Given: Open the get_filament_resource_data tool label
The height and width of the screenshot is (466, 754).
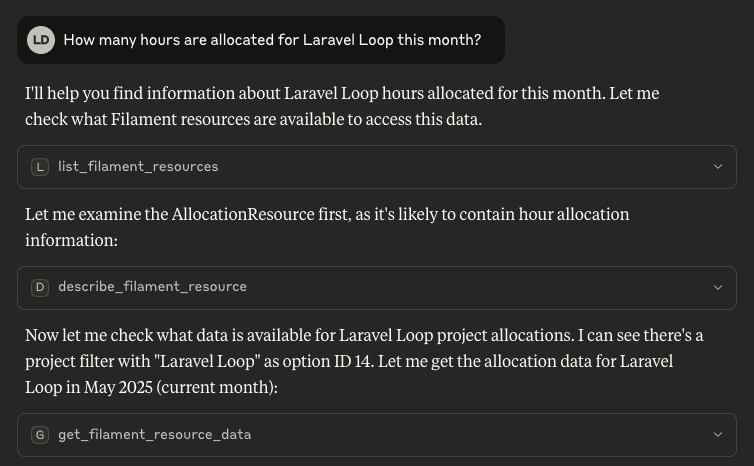Looking at the screenshot, I should coord(154,434).
